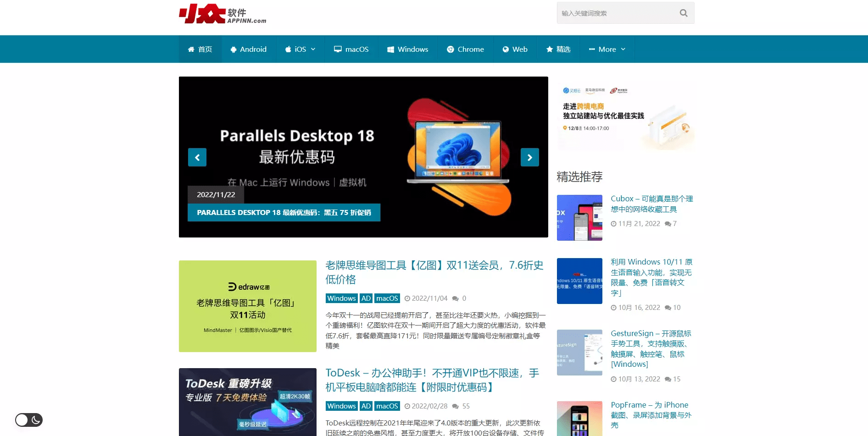Click 10月 16, 2022 date under 语音输入
The height and width of the screenshot is (436, 868).
[x=639, y=308]
